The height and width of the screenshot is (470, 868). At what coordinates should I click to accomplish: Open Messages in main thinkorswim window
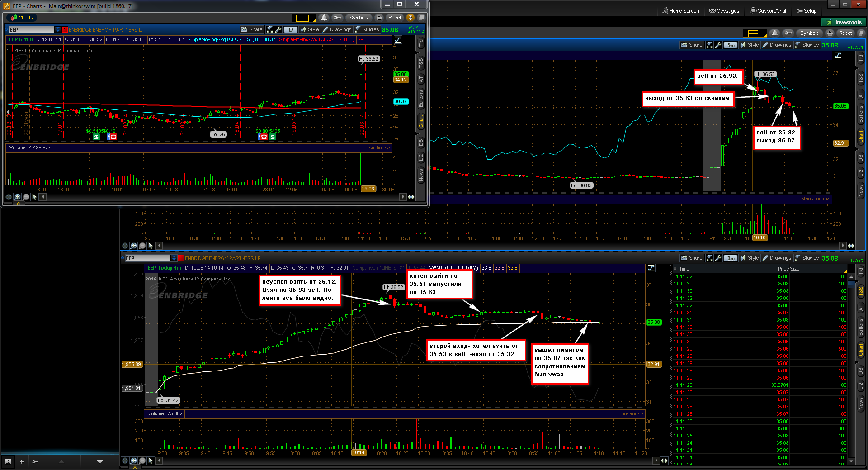pyautogui.click(x=724, y=10)
